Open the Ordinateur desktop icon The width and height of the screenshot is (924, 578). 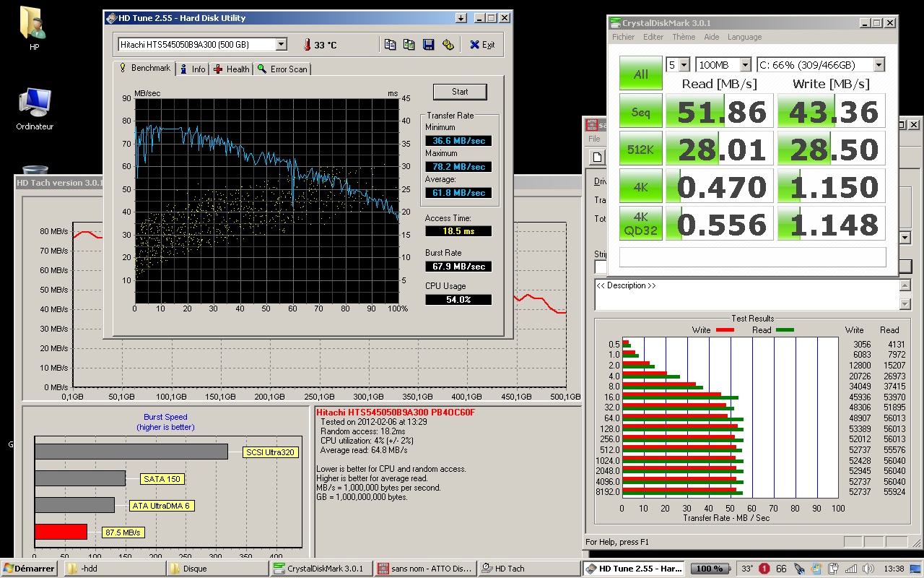click(x=35, y=109)
